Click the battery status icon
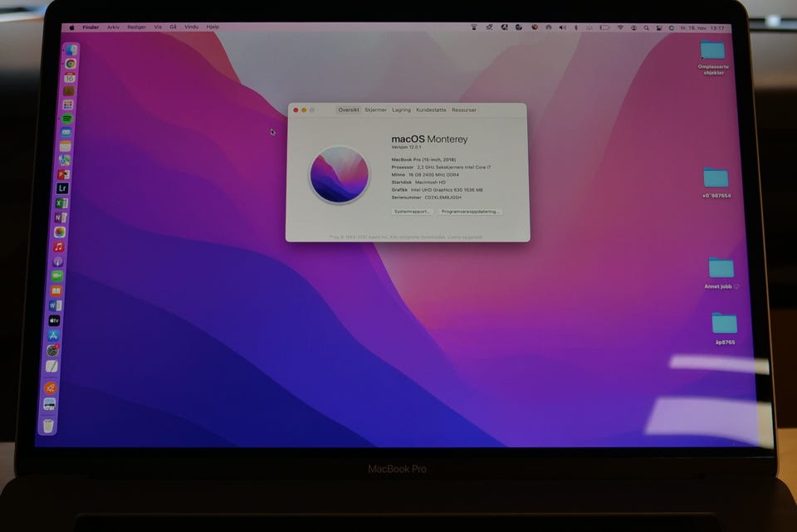Screen dimensions: 797x532 coord(604,28)
